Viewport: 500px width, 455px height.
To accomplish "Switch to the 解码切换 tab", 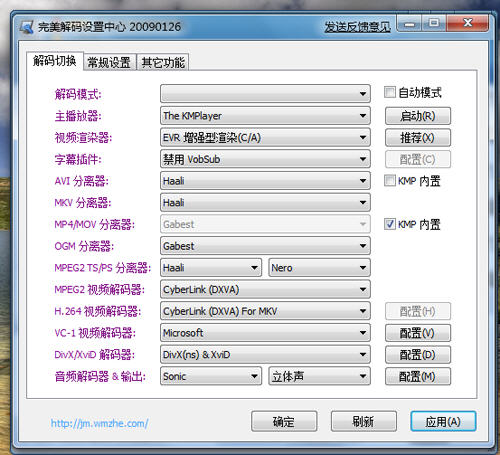I will point(55,61).
